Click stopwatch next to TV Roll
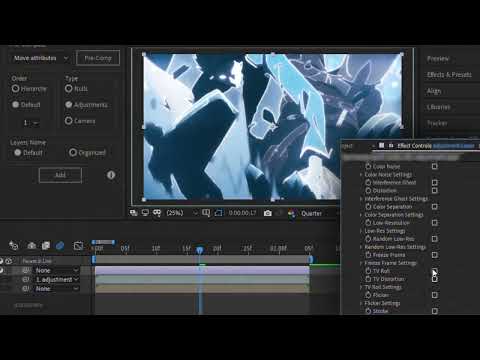480x360 pixels. (368, 271)
